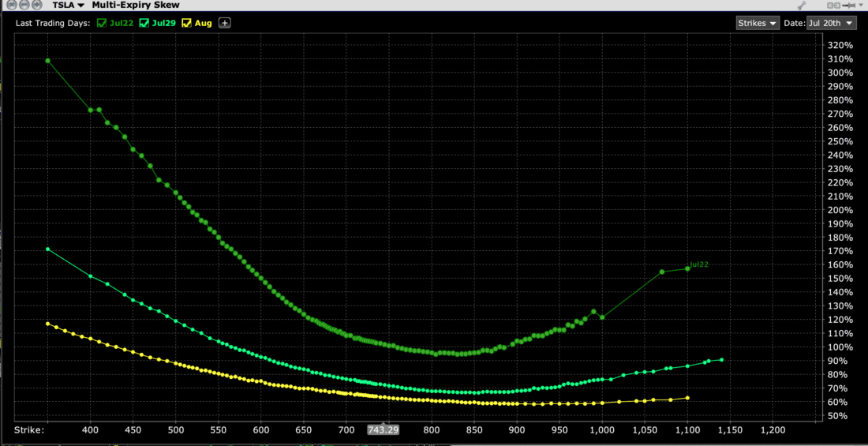The height and width of the screenshot is (446, 868).
Task: Add another expiry with the plus button
Action: coord(224,23)
